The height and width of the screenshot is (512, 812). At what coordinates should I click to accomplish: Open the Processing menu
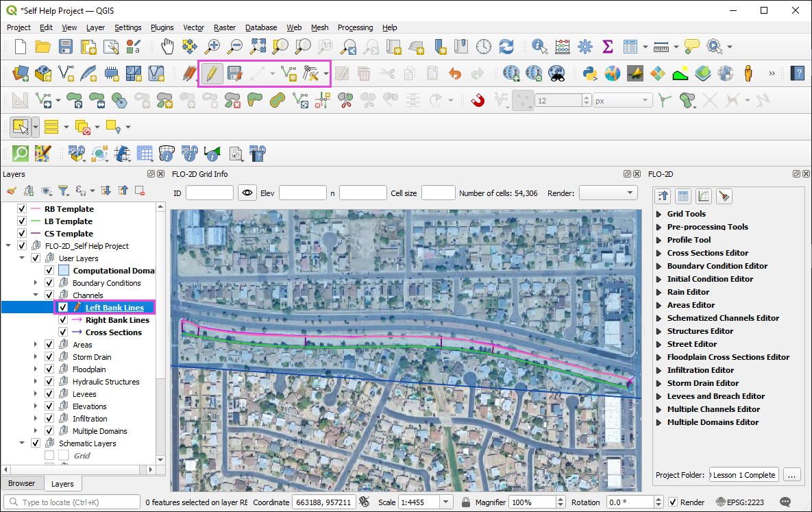tap(355, 27)
